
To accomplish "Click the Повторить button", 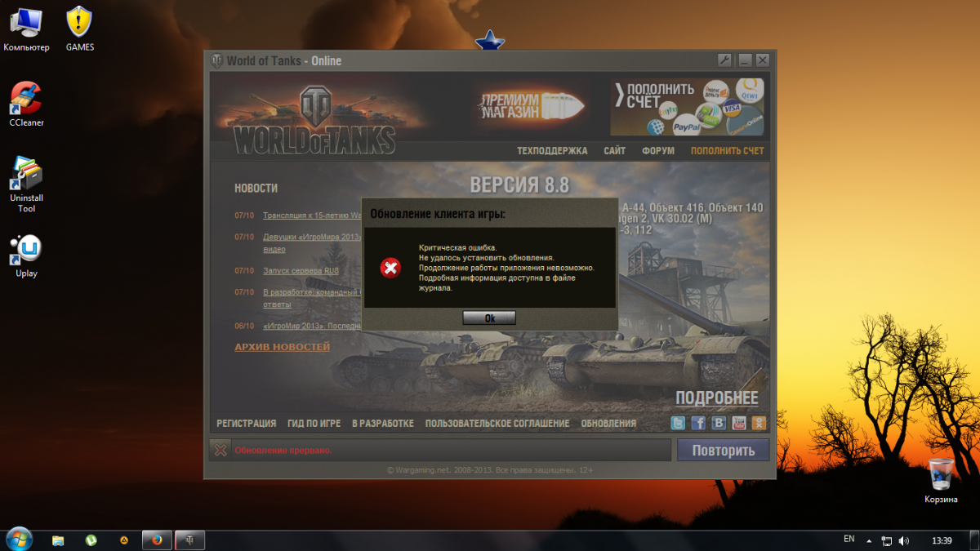I will coord(723,450).
